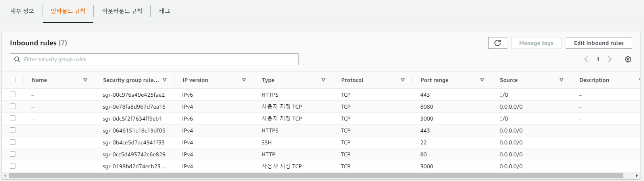Check the row sgr-0198bd2d74ecb23
The image size is (644, 181).
tap(13, 166)
